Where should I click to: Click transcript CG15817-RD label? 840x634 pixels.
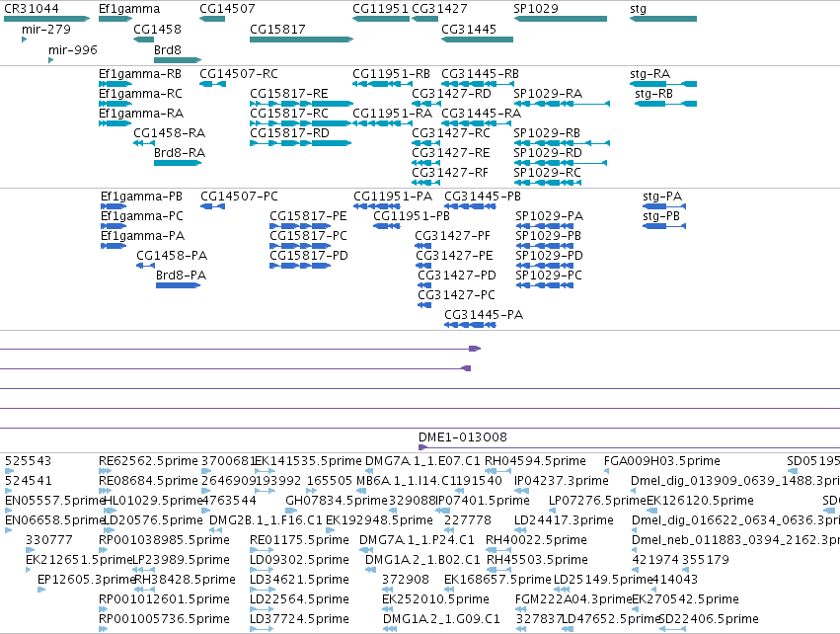[289, 133]
